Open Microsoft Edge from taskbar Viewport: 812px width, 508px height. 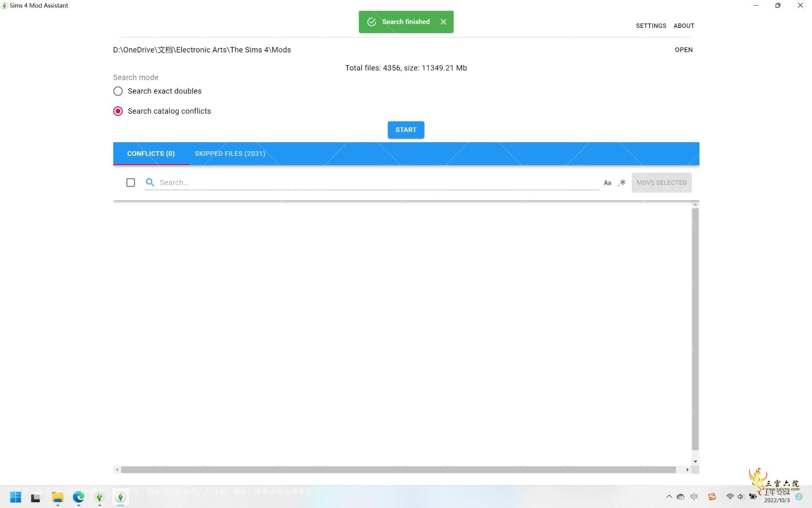click(79, 497)
